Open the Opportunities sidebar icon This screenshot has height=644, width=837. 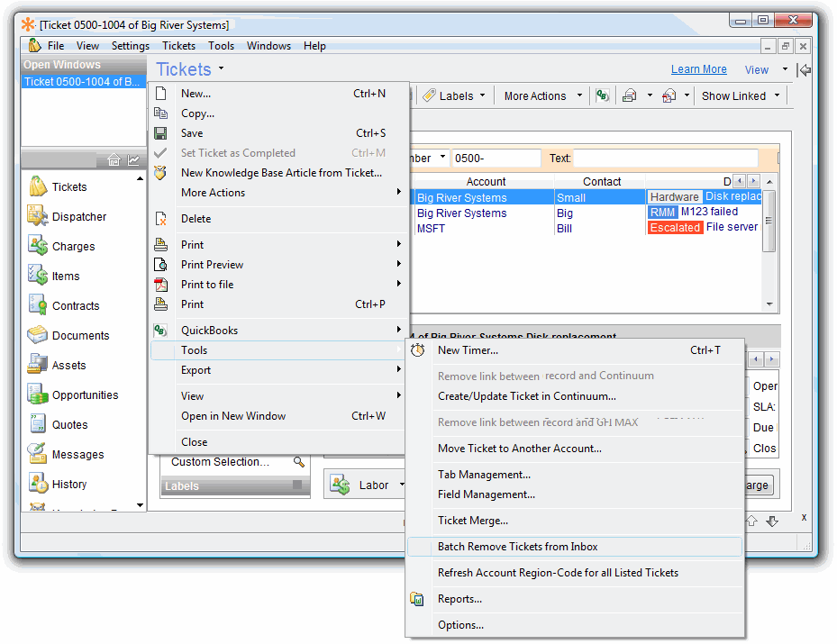tap(37, 395)
